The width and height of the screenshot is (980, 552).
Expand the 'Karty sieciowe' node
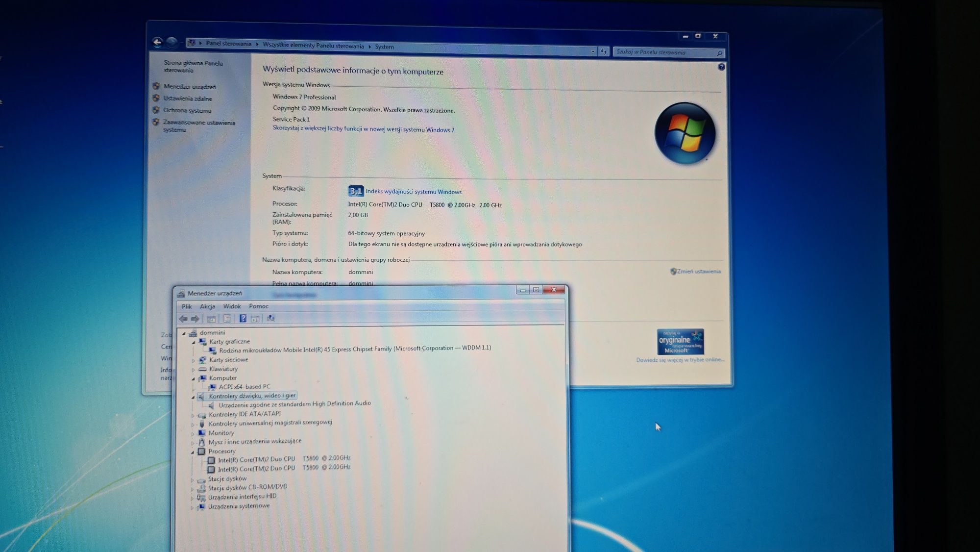[x=194, y=360]
